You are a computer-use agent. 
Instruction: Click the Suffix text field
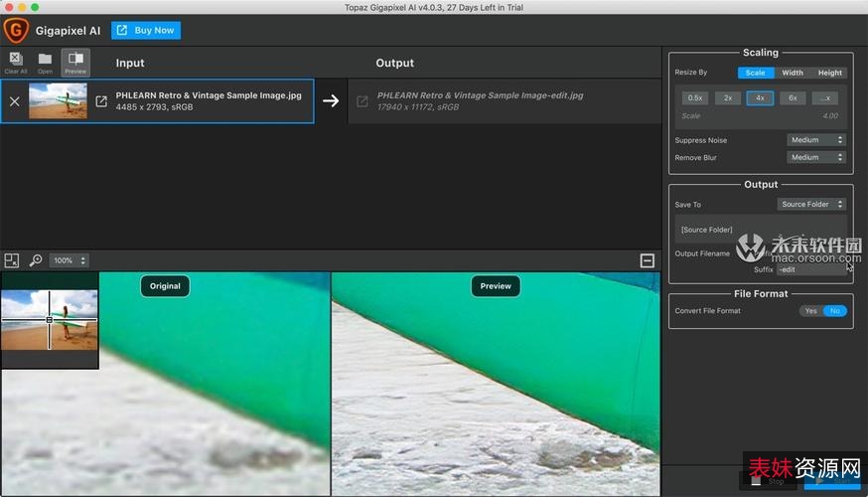tap(810, 269)
